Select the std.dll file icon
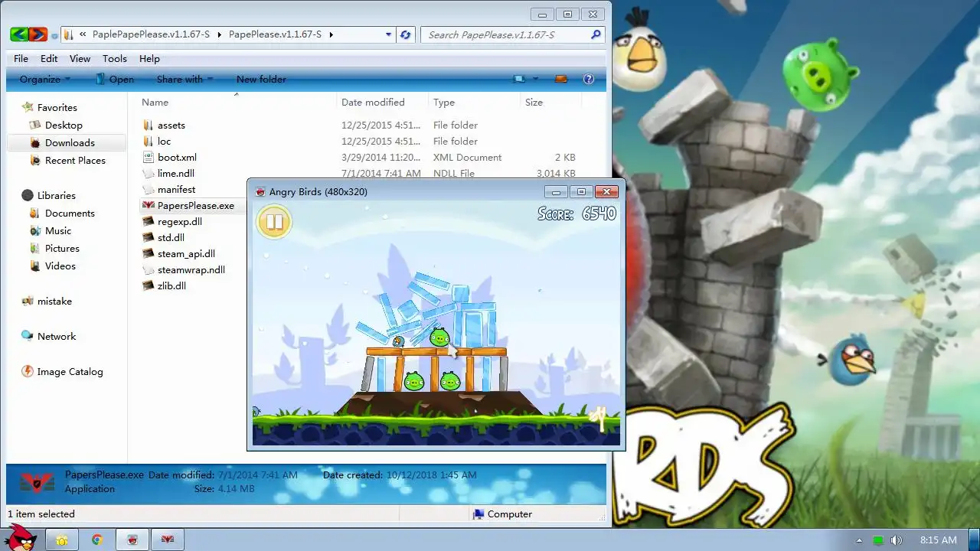980x551 pixels. (149, 237)
